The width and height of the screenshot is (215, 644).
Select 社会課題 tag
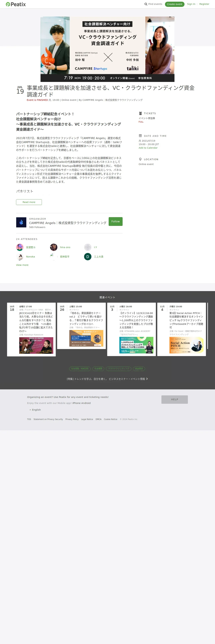98,368
